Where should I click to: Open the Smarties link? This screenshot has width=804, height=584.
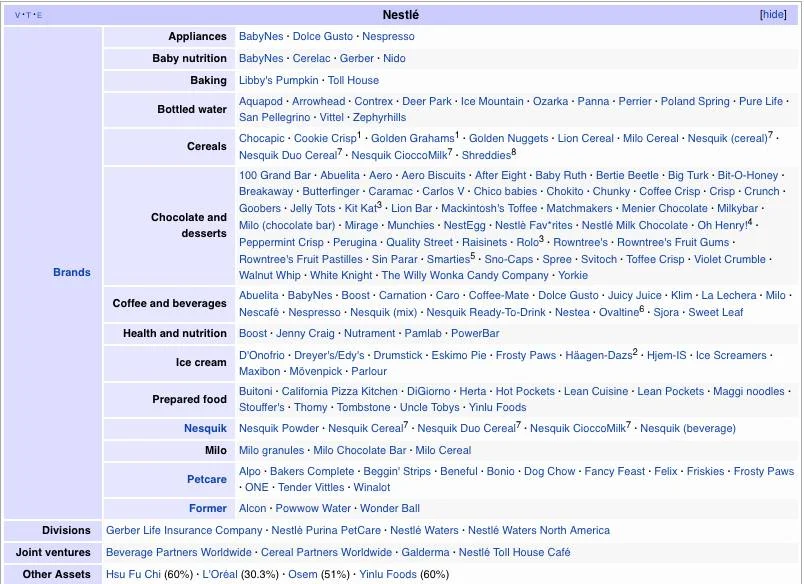click(448, 259)
